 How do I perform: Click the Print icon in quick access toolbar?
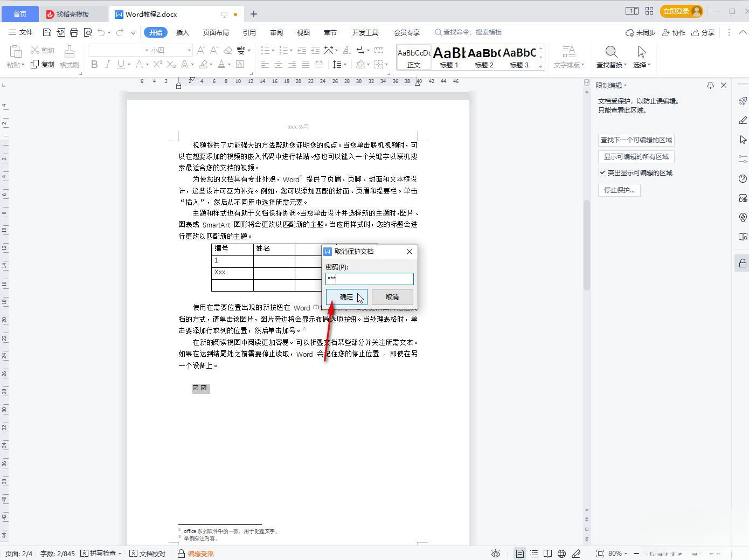[x=74, y=32]
